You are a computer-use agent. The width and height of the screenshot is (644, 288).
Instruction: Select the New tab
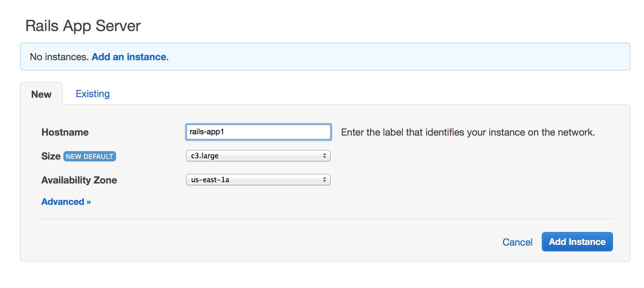(x=41, y=94)
